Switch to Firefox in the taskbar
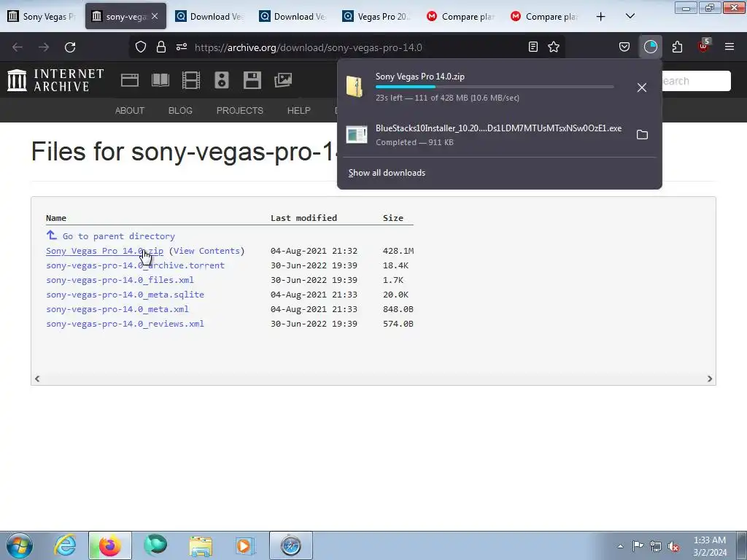This screenshot has width=747, height=560. pos(109,545)
